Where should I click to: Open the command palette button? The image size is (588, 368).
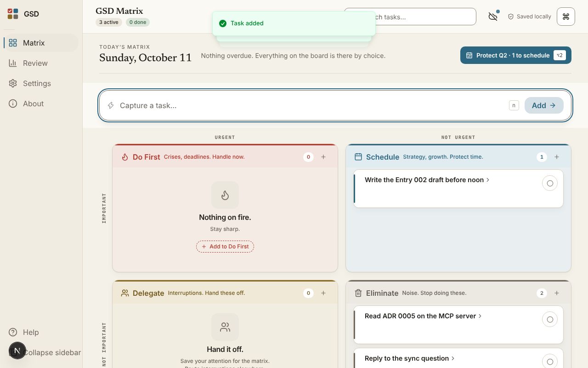pyautogui.click(x=566, y=17)
